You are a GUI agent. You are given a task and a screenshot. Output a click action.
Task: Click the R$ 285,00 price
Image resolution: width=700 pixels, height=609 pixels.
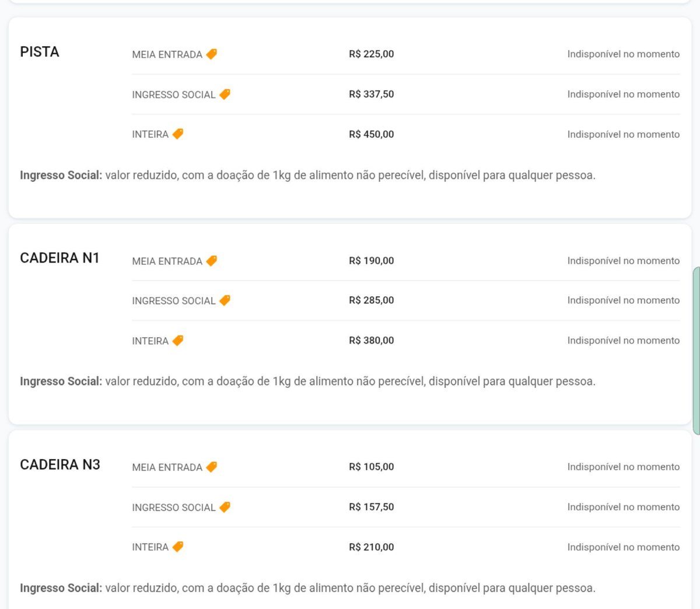(x=372, y=300)
